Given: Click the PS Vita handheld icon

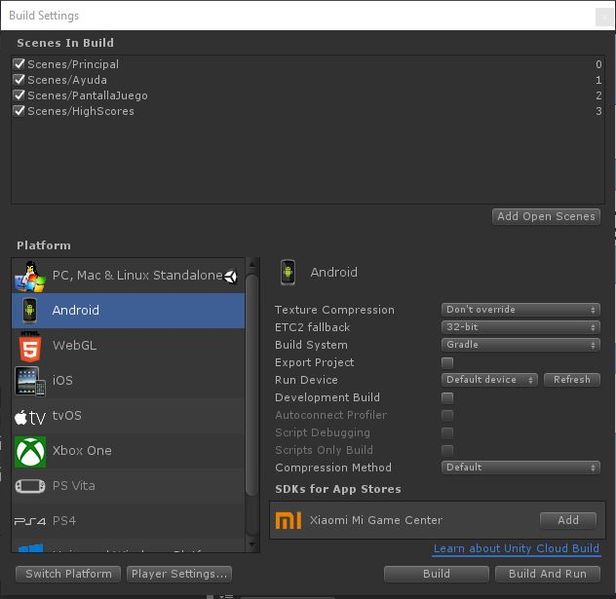Looking at the screenshot, I should pos(30,486).
